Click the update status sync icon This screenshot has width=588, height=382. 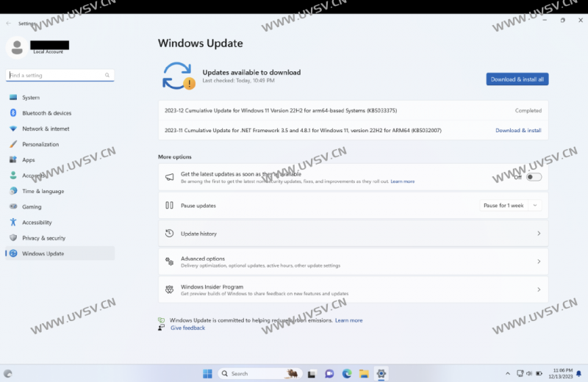pos(179,76)
